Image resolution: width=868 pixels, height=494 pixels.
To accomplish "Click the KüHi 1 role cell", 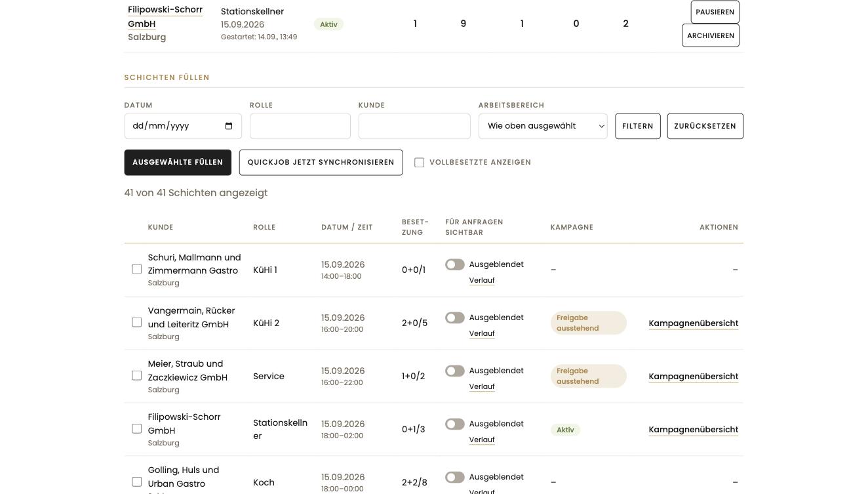I will (265, 270).
